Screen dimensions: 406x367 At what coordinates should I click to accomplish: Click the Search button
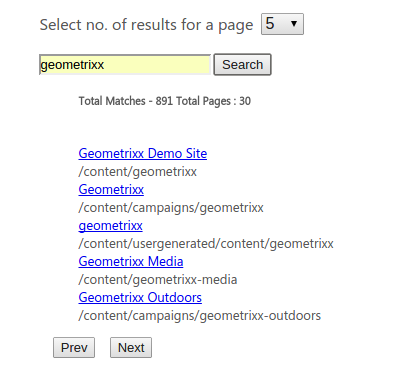pos(242,65)
